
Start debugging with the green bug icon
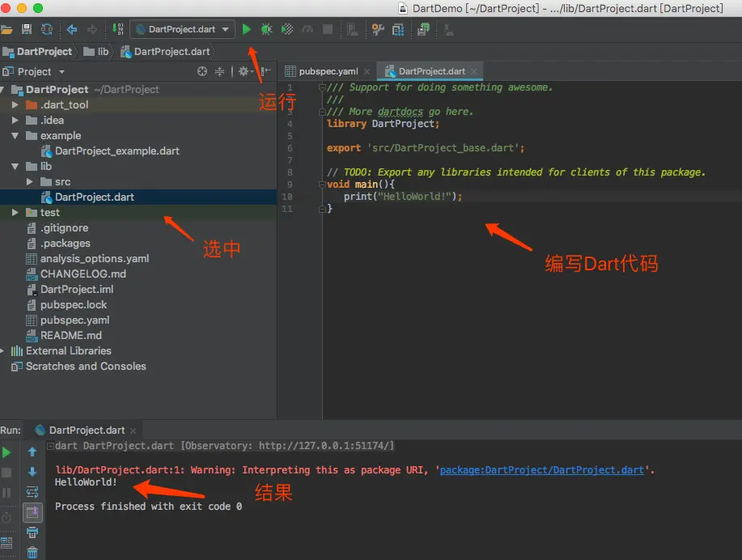[266, 29]
